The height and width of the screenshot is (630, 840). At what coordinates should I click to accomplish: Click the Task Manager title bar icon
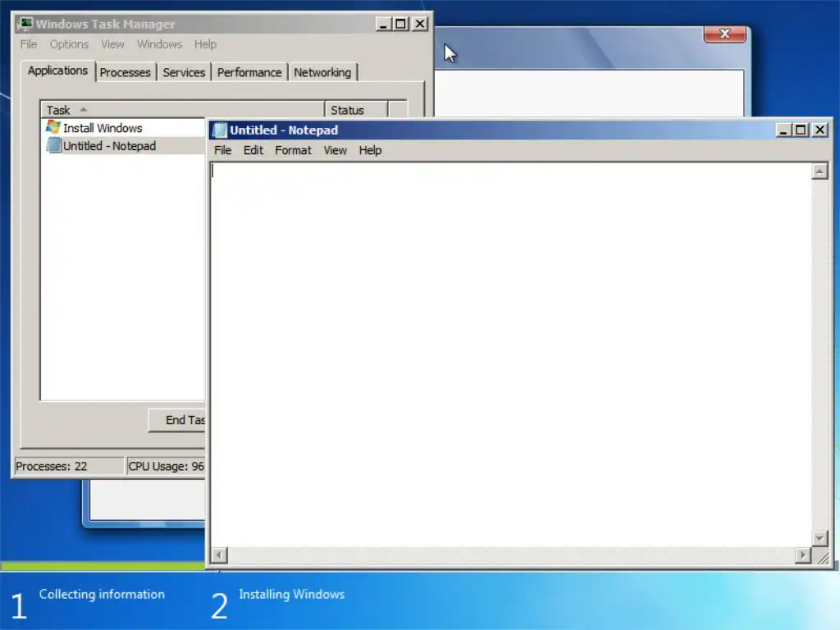25,24
